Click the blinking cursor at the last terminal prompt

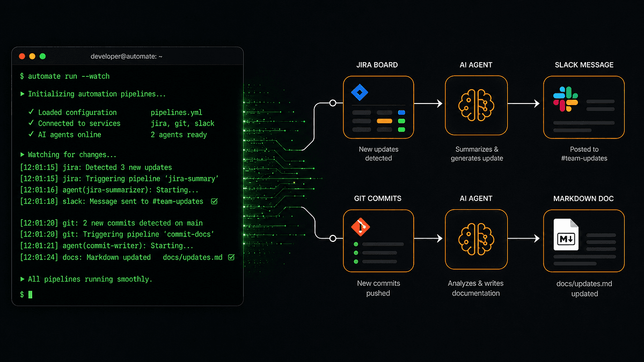(x=31, y=294)
